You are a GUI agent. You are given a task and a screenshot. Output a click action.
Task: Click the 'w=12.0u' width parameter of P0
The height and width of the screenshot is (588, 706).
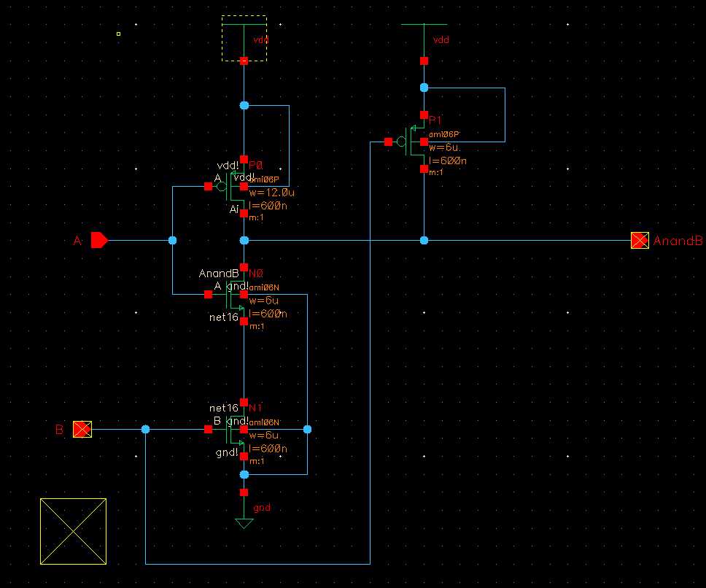(x=271, y=193)
